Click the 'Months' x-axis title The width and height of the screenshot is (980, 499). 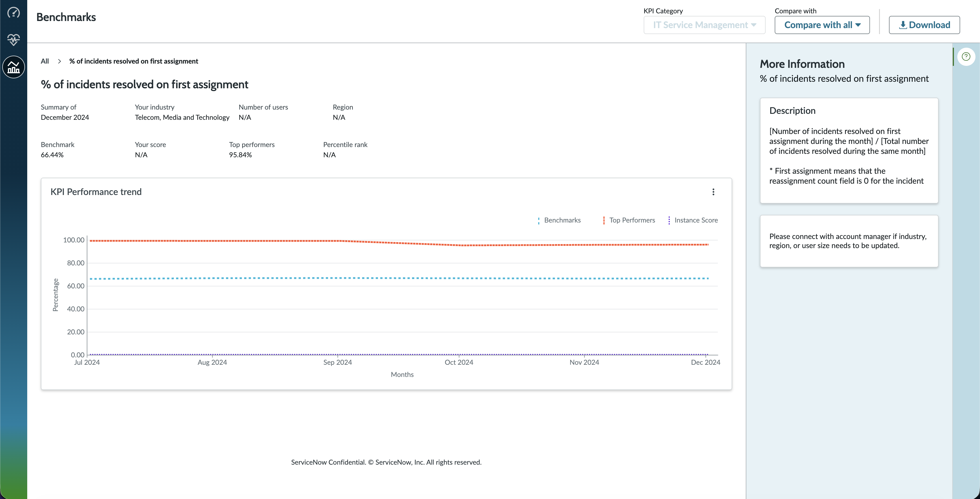402,374
